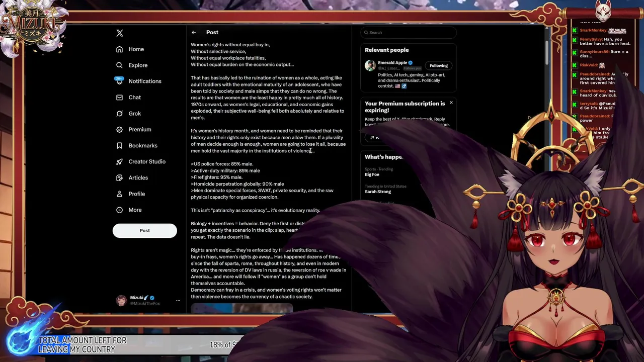Click terrysalt's username in chat
Viewport: 644px width, 362px height.
589,104
